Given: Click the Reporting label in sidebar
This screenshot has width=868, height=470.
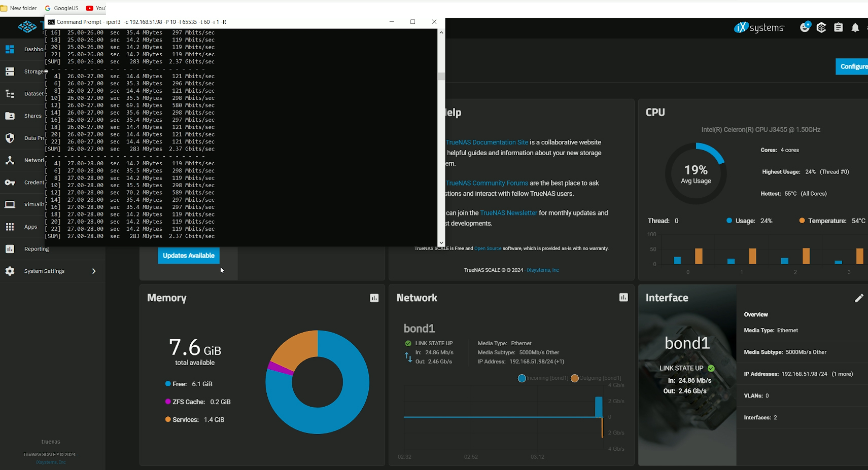Looking at the screenshot, I should coord(37,249).
